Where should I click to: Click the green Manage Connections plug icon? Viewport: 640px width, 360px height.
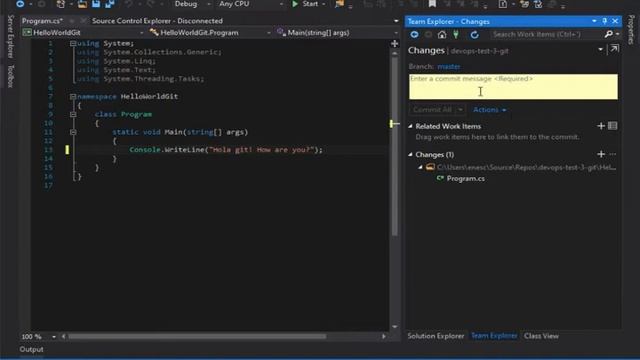(456, 35)
